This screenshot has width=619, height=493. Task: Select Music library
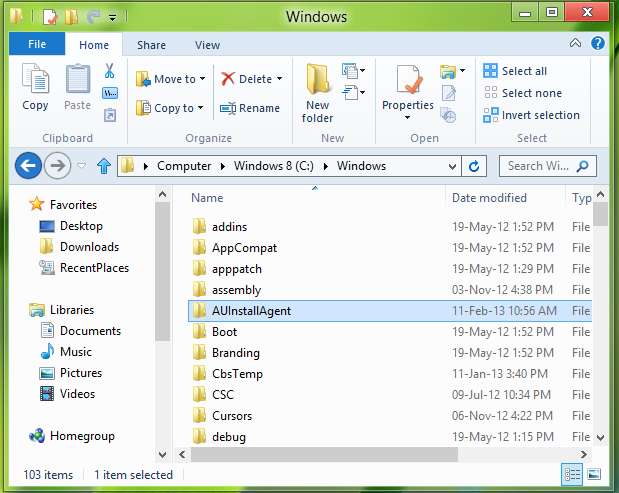(x=66, y=352)
